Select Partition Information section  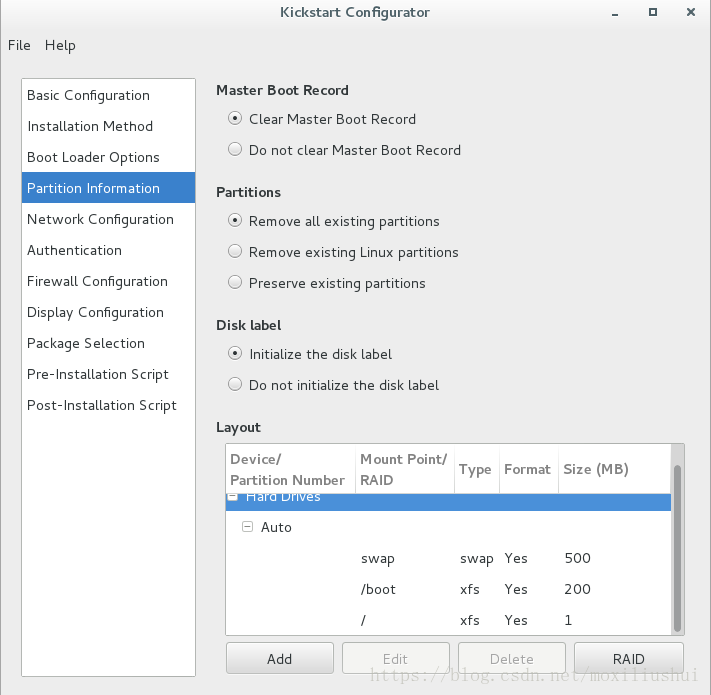(108, 188)
